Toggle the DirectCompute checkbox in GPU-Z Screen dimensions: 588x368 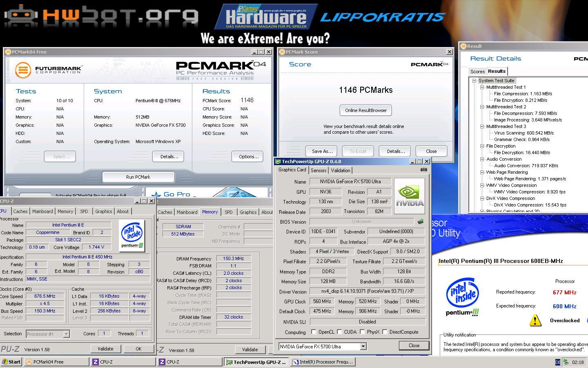pyautogui.click(x=385, y=332)
